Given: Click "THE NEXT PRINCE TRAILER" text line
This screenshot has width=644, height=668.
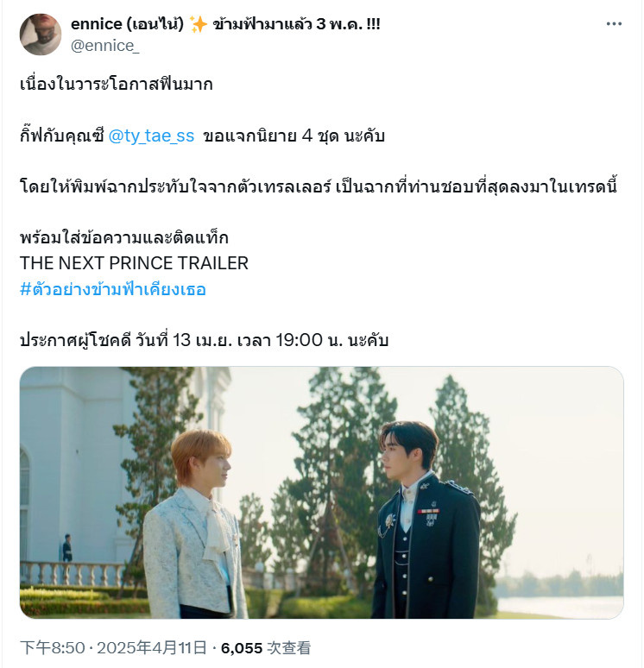Looking at the screenshot, I should click(x=134, y=263).
